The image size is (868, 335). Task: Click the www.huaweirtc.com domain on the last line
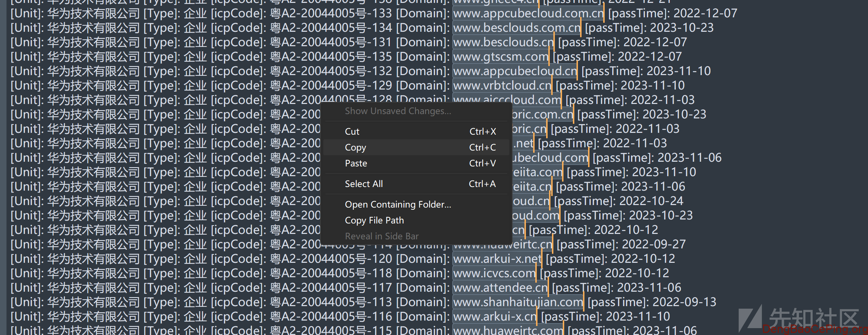point(508,330)
